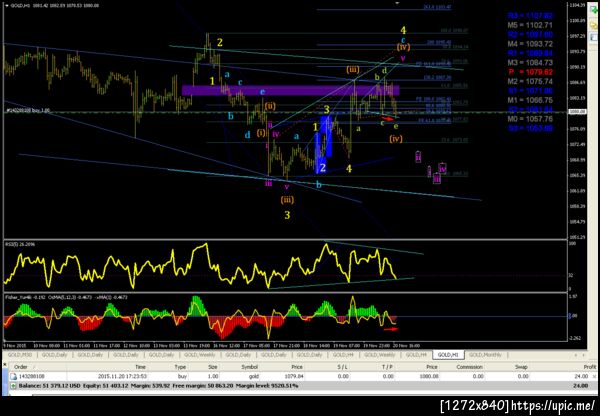Viewport: 600px width, 416px height.
Task: Sort trades by the Time column header
Action: (x=140, y=367)
